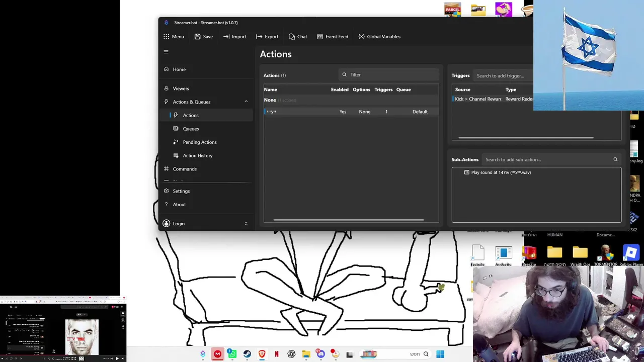Click the Type triggers column header
Image resolution: width=644 pixels, height=362 pixels.
click(x=511, y=89)
